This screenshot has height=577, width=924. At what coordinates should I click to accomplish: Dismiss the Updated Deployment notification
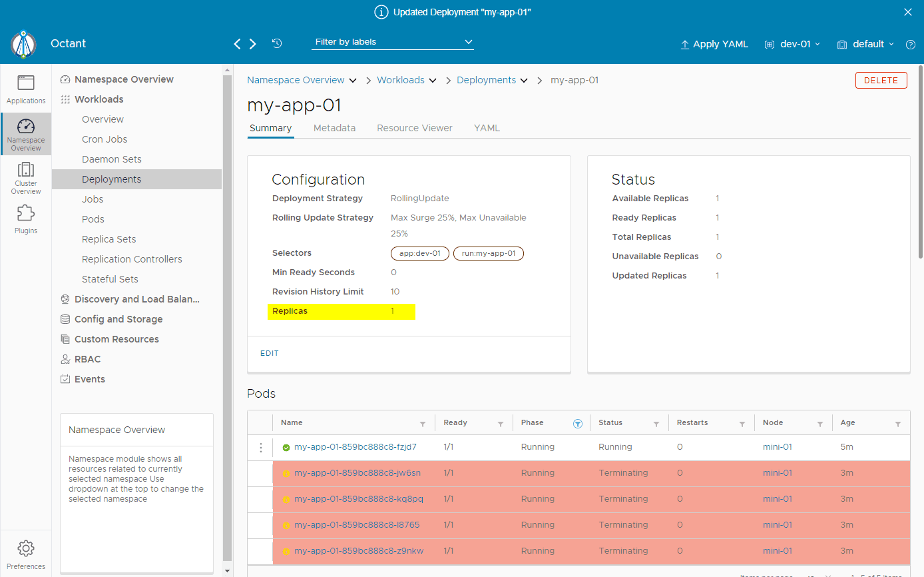point(908,12)
